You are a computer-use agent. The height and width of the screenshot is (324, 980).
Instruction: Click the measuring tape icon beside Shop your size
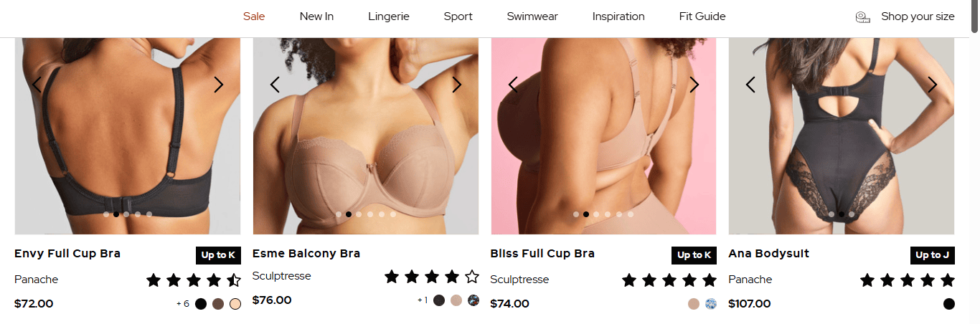[x=863, y=16]
